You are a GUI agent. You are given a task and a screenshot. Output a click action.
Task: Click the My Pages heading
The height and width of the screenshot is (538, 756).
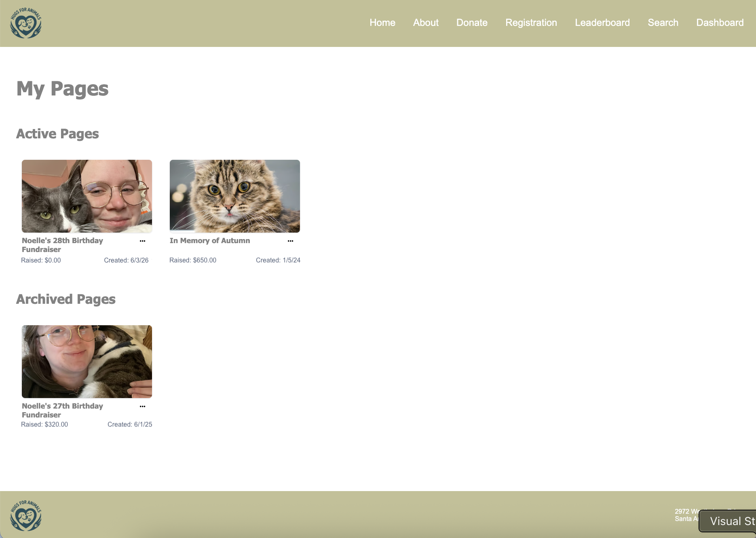click(62, 89)
